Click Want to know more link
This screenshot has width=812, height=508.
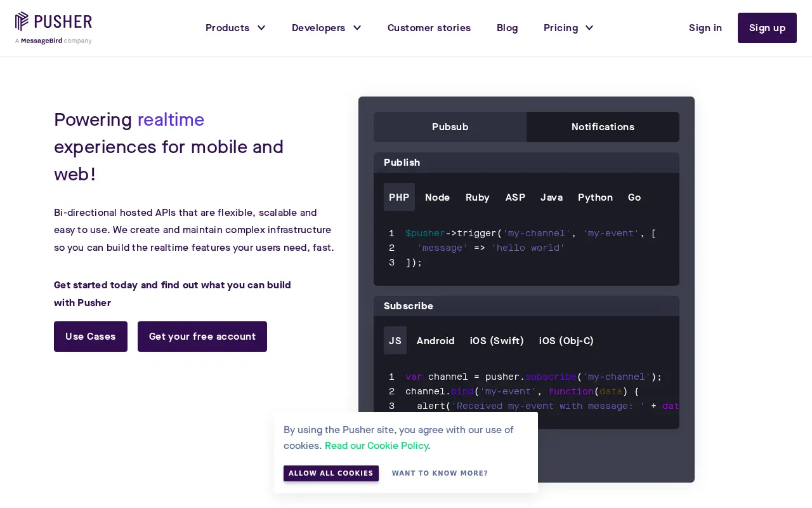click(440, 473)
